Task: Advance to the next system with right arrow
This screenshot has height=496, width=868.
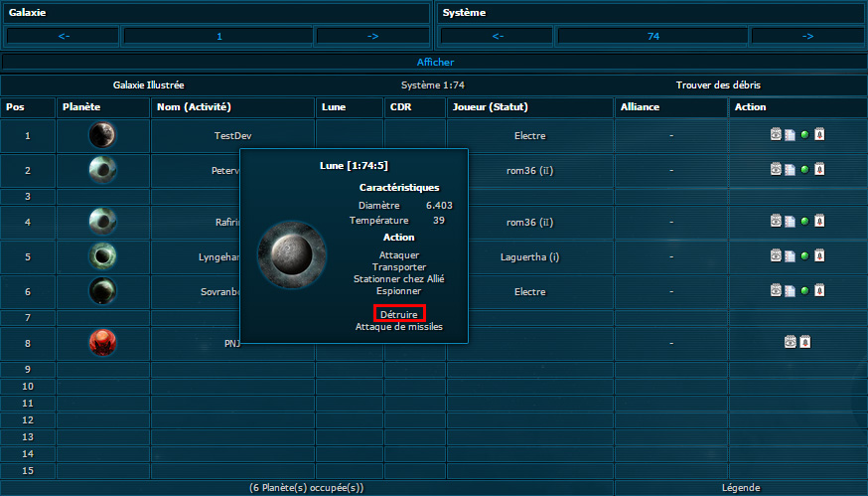Action: click(x=806, y=36)
